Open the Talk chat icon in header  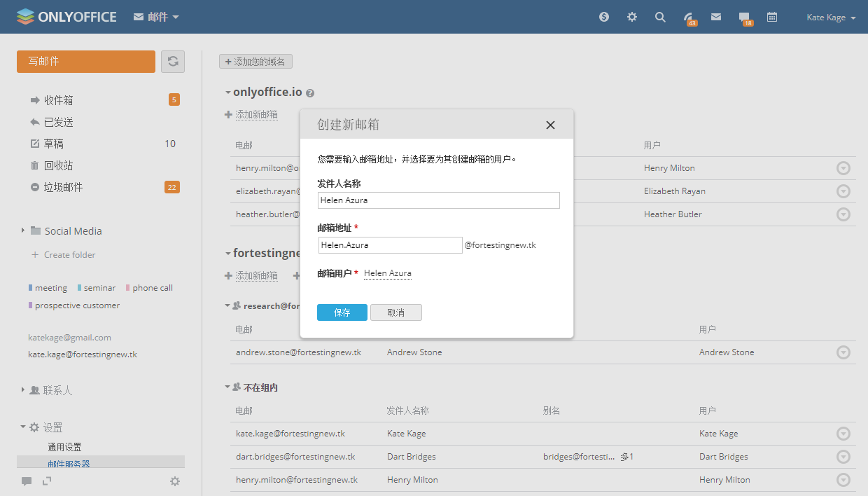pos(744,18)
